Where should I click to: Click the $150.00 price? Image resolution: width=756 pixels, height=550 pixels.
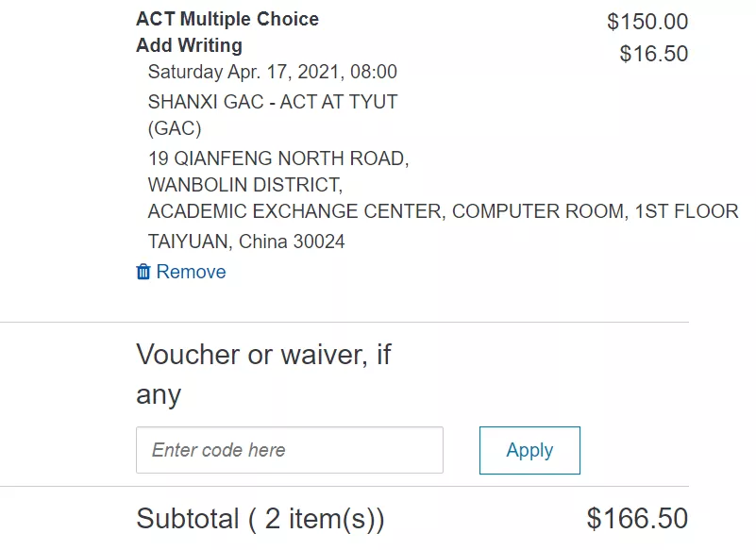click(647, 22)
